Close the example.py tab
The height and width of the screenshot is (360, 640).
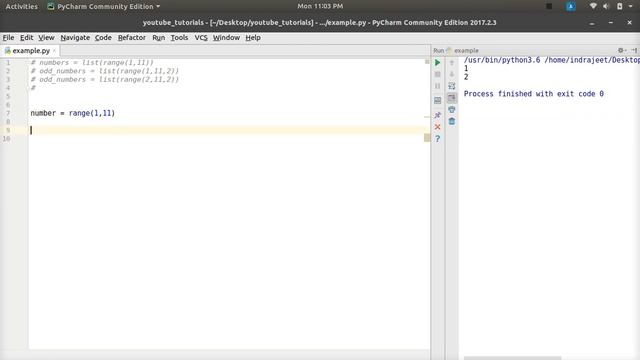click(x=54, y=51)
